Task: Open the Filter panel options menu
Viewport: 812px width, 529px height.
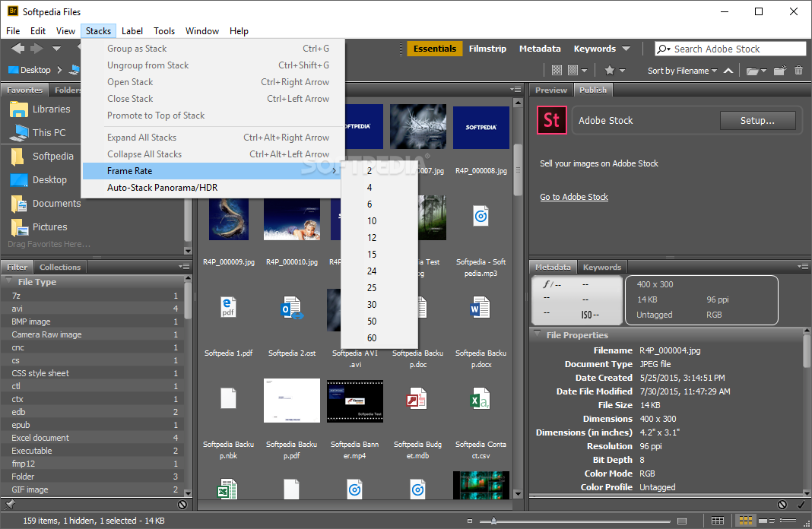Action: pyautogui.click(x=184, y=267)
